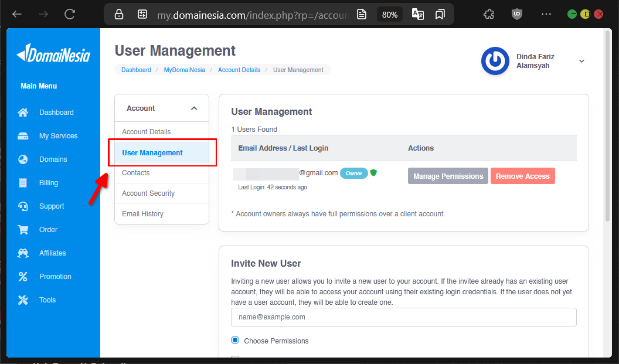Open the browser three-dots menu
Viewport: 619px width, 364px height.
(546, 14)
